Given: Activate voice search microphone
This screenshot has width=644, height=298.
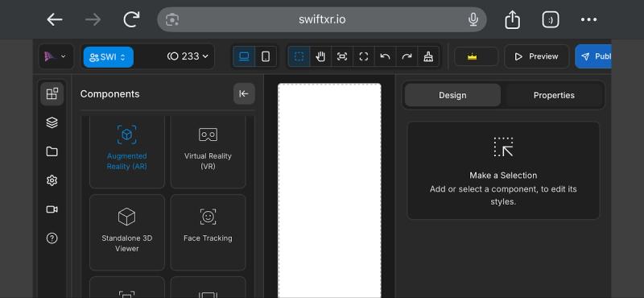Looking at the screenshot, I should click(x=473, y=19).
